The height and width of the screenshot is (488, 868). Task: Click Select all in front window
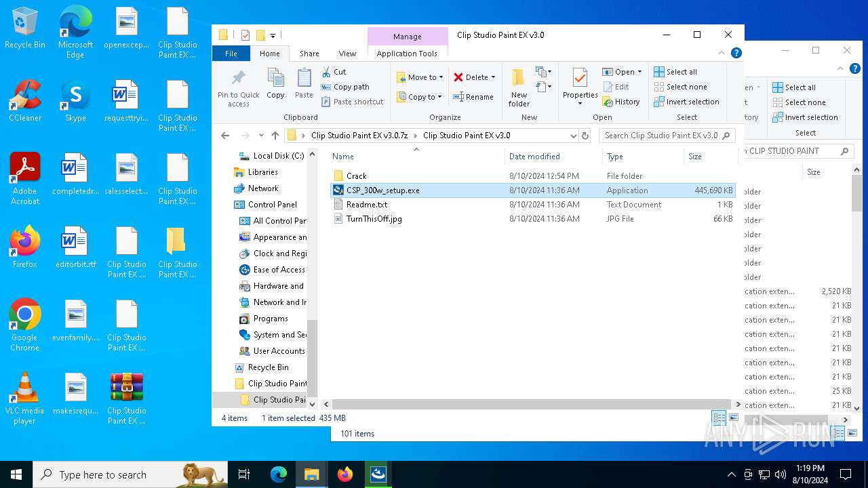(x=675, y=72)
